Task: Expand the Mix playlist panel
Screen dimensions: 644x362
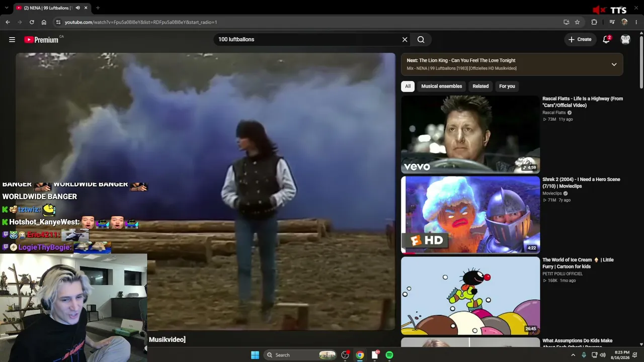Action: (614, 64)
